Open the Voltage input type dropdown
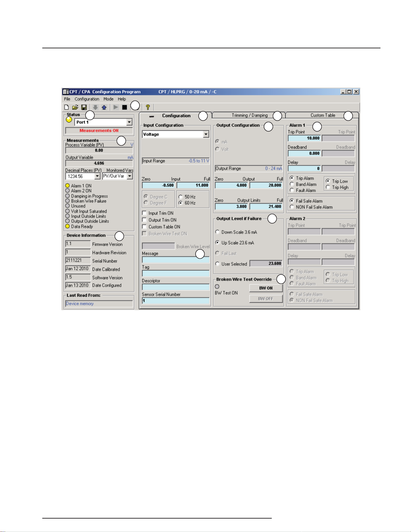 pos(206,134)
